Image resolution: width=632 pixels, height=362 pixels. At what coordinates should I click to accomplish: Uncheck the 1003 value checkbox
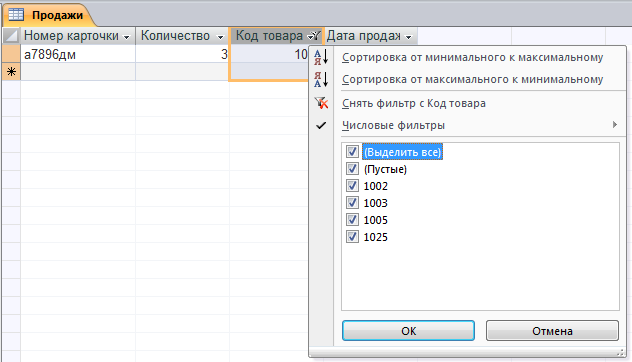pyautogui.click(x=352, y=202)
